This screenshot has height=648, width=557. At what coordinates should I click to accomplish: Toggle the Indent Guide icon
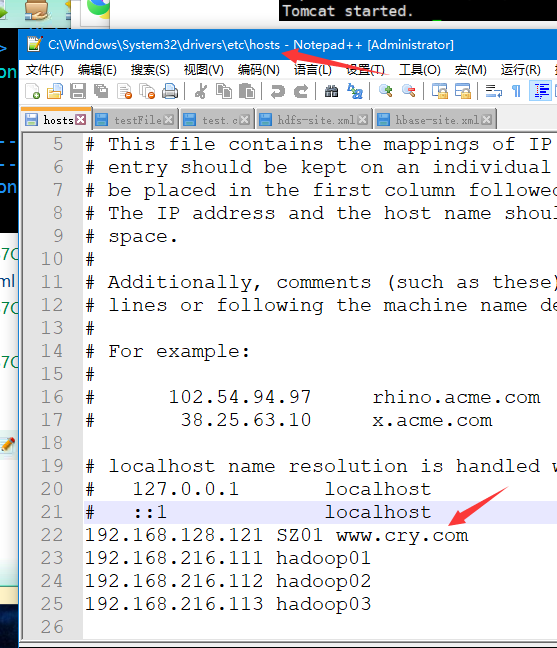541,91
